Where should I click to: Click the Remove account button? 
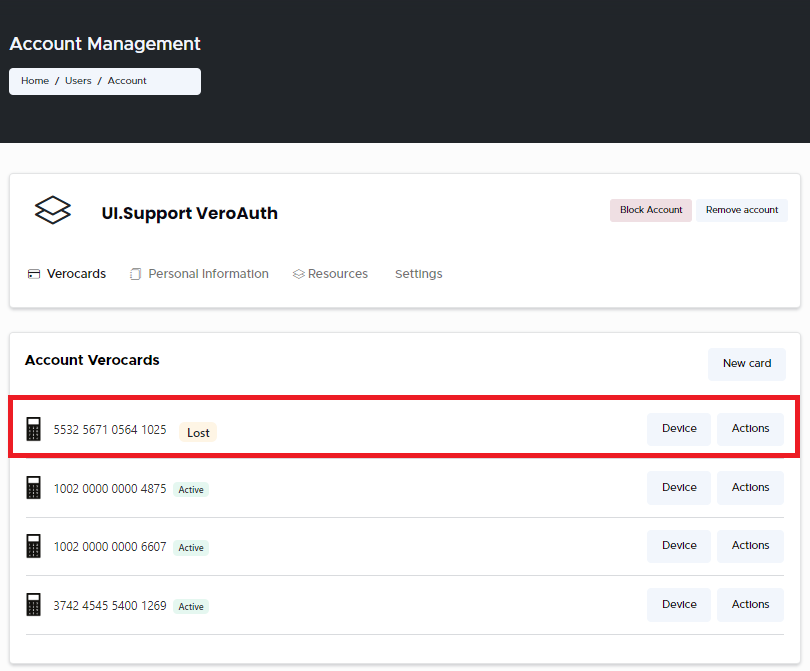742,210
